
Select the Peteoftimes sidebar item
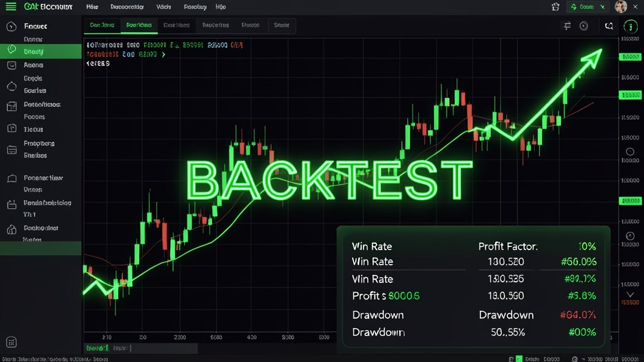(42, 105)
